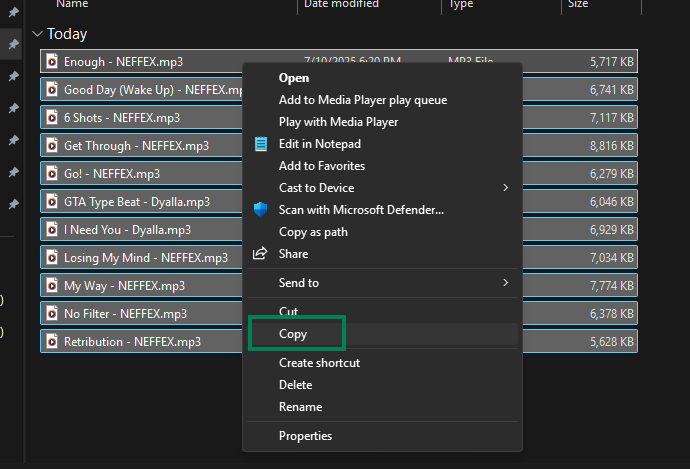Screen dimensions: 690x469
Task: Expand the Send to submenu arrow
Action: click(x=506, y=282)
